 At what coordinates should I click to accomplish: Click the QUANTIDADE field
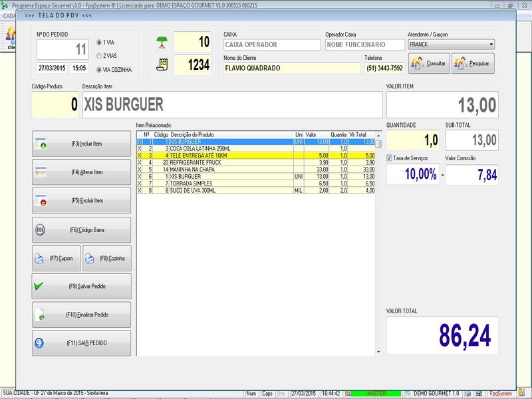pyautogui.click(x=413, y=140)
